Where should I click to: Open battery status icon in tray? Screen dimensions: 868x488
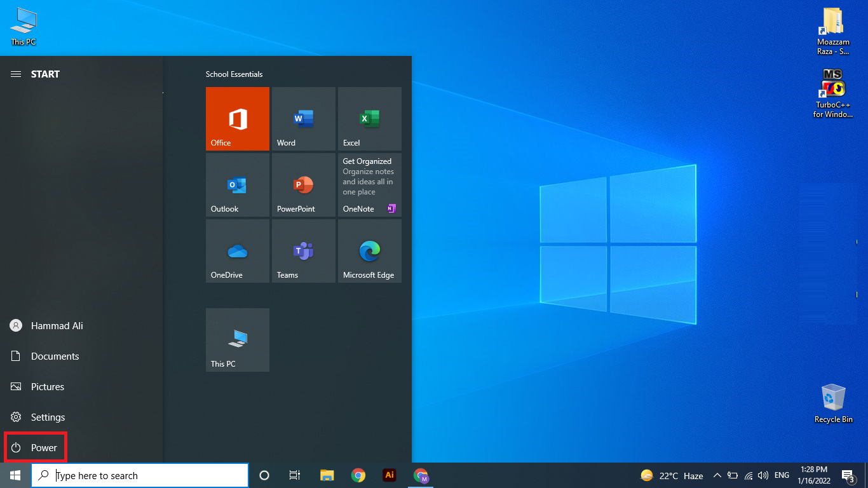click(x=733, y=475)
